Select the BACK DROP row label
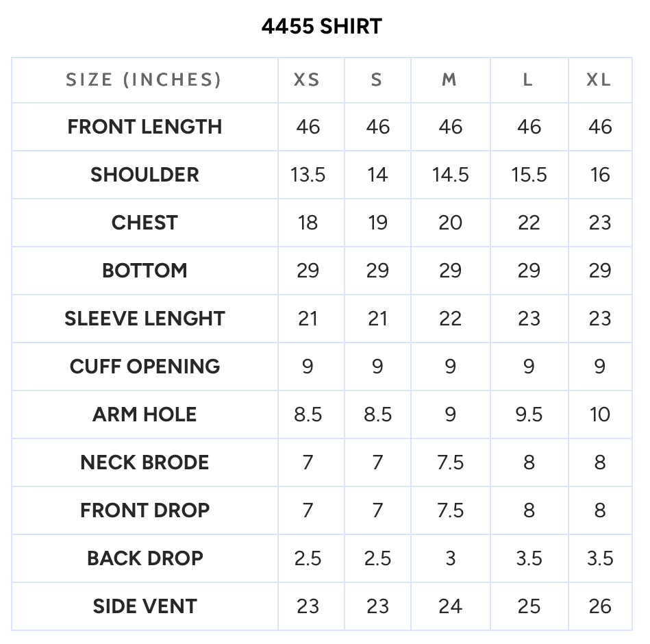This screenshot has height=644, width=650. point(145,558)
